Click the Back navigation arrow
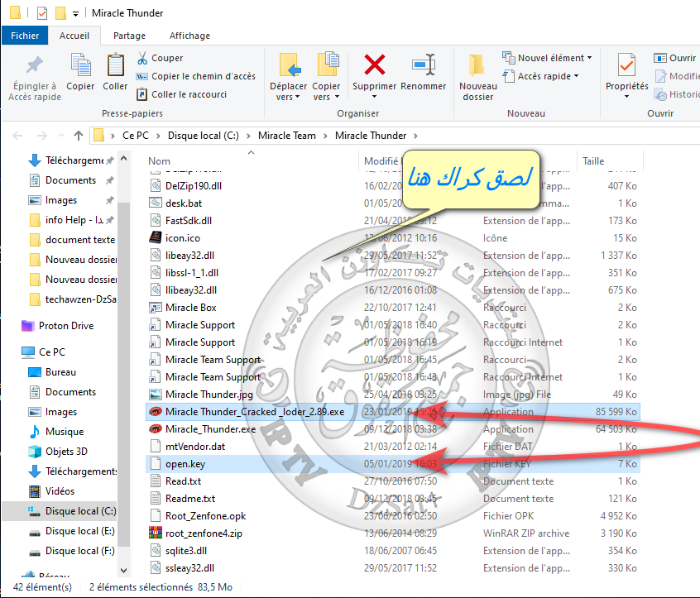Viewport: 700px width, 598px height. point(17,136)
